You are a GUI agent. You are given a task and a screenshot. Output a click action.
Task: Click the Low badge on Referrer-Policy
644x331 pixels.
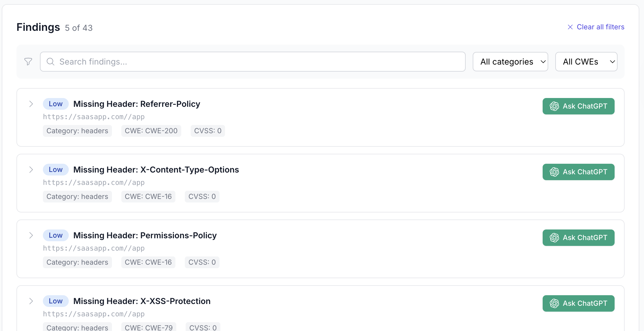[x=56, y=104]
